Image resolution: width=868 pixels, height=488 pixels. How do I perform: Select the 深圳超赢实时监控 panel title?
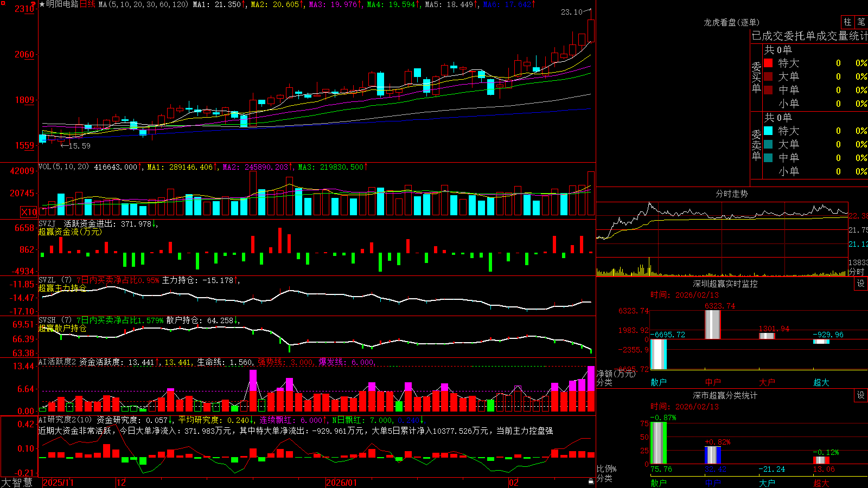click(x=725, y=284)
